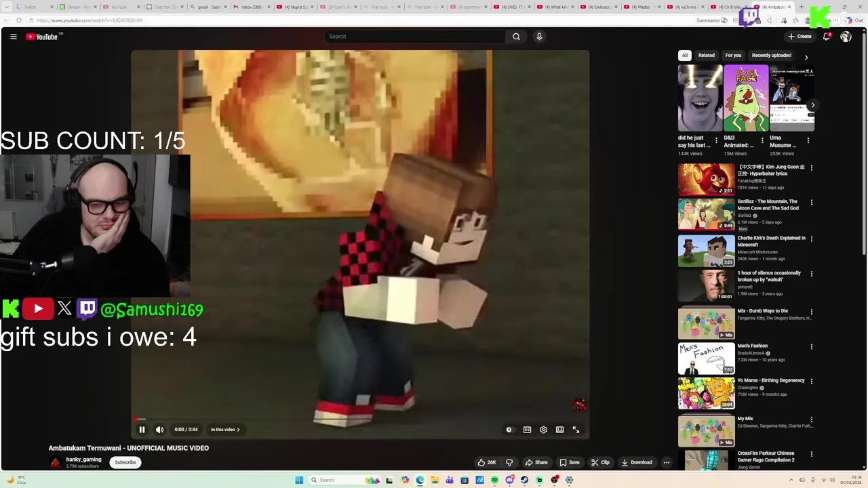
Task: Select the 'Recently uploaded' filter chip
Action: (x=772, y=56)
